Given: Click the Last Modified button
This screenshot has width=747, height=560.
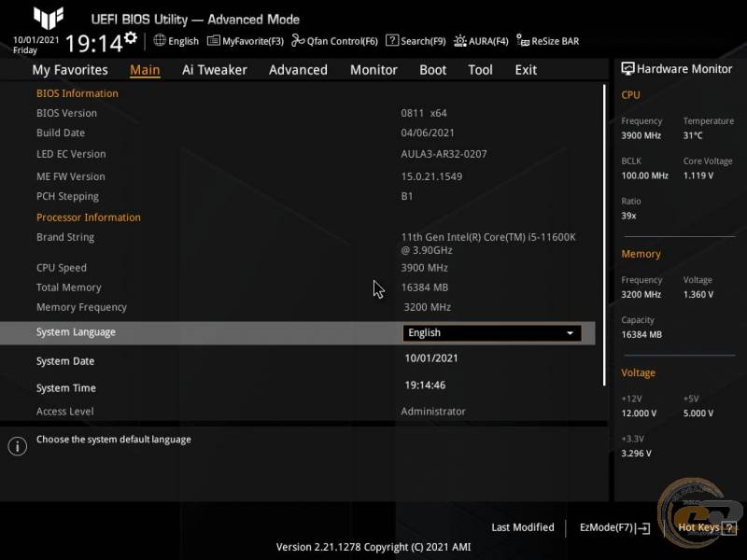Looking at the screenshot, I should point(523,527).
